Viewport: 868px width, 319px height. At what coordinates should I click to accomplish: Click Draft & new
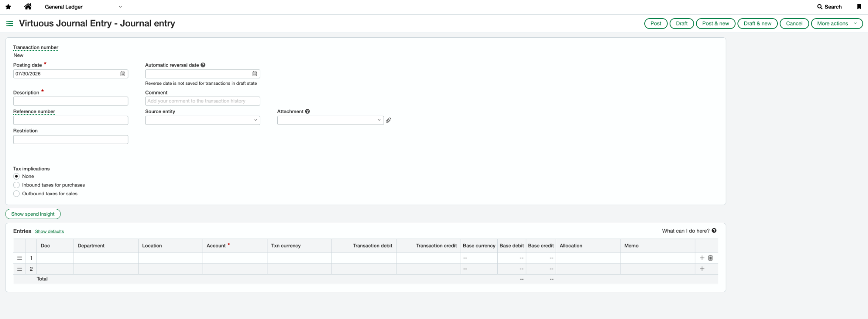coord(757,23)
